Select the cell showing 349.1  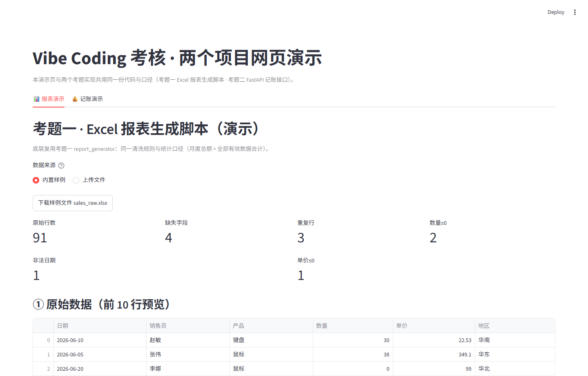click(x=434, y=354)
